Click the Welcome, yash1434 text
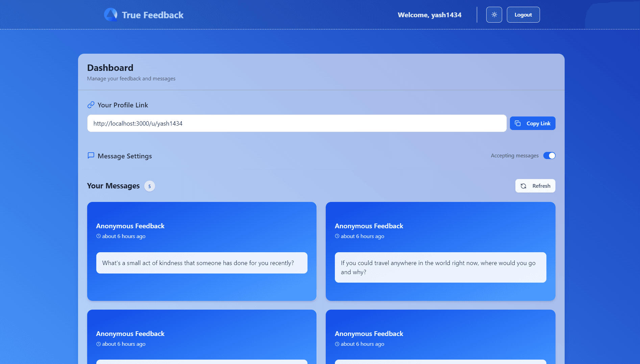The width and height of the screenshot is (640, 364). [x=429, y=15]
